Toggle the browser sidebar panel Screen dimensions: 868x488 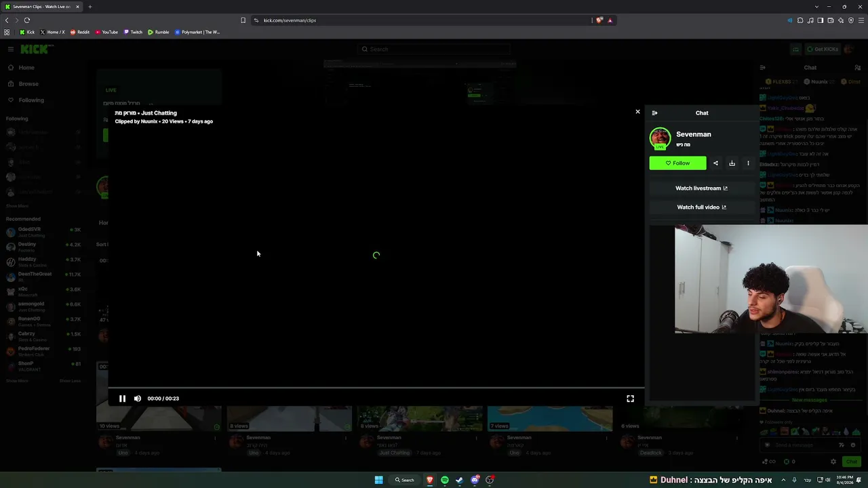point(821,20)
